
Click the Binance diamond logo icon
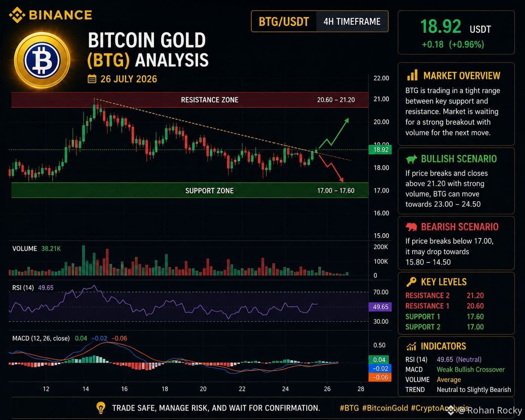coord(17,15)
